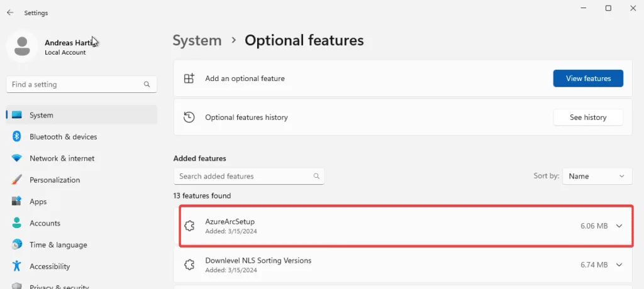This screenshot has width=644, height=289.
Task: Click the AzureArcSetup feature name
Action: [x=230, y=222]
